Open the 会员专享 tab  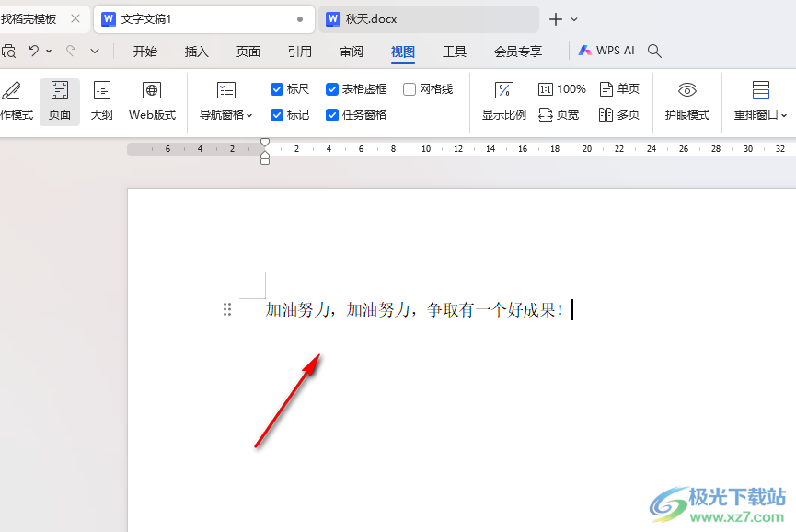pos(518,52)
